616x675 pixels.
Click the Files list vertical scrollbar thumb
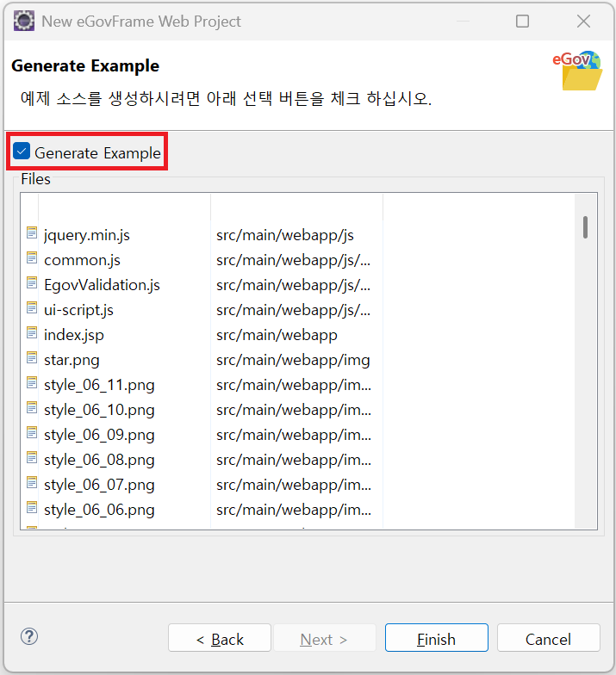tap(586, 227)
